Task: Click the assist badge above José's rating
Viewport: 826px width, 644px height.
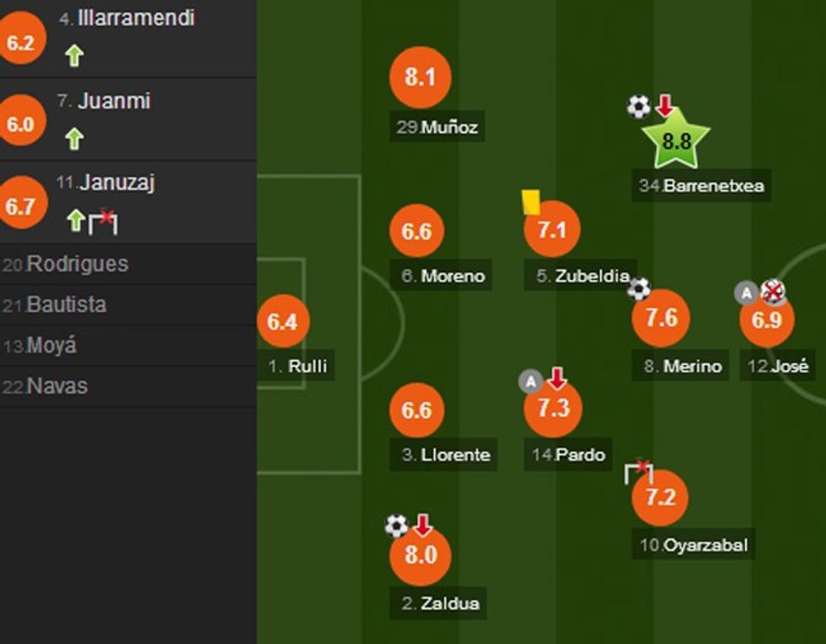Action: tap(746, 292)
